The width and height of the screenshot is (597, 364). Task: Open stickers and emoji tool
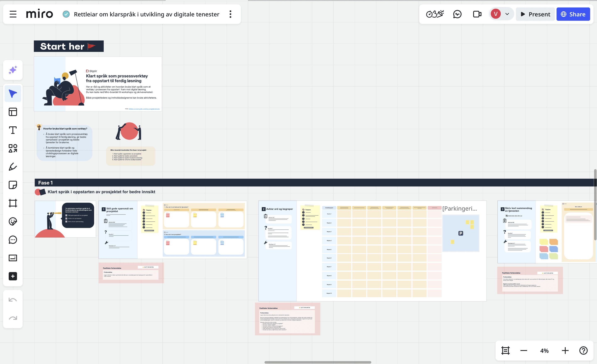tap(13, 221)
